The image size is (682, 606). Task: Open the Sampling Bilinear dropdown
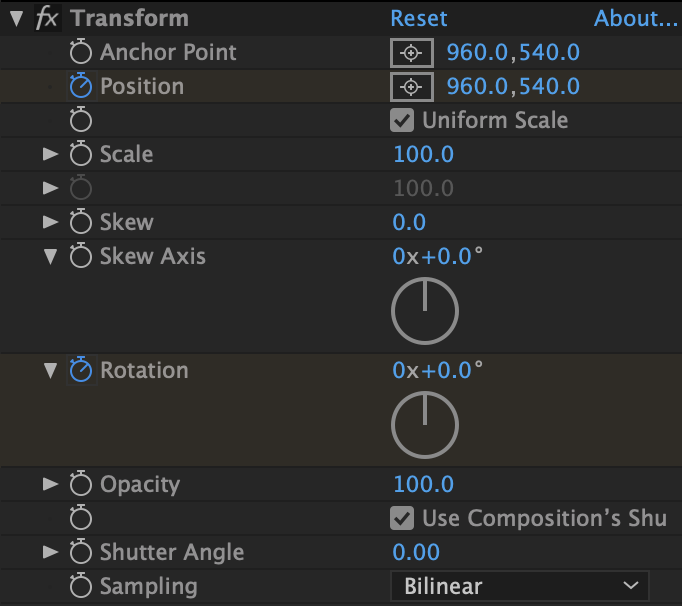[x=519, y=586]
